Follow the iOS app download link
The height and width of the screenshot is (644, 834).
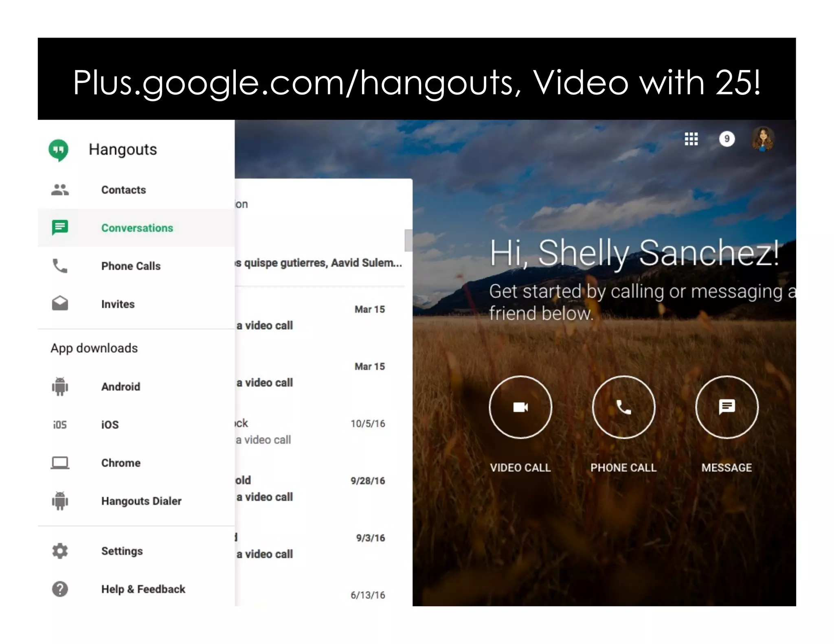pyautogui.click(x=136, y=425)
